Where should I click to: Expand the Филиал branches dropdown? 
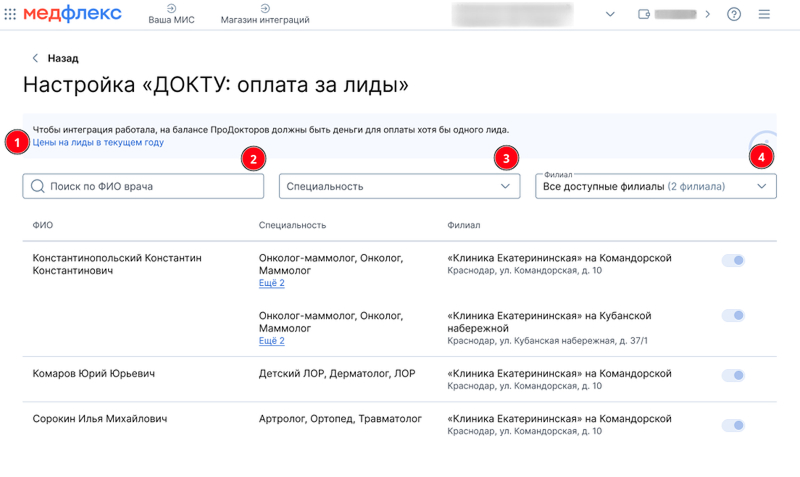656,186
